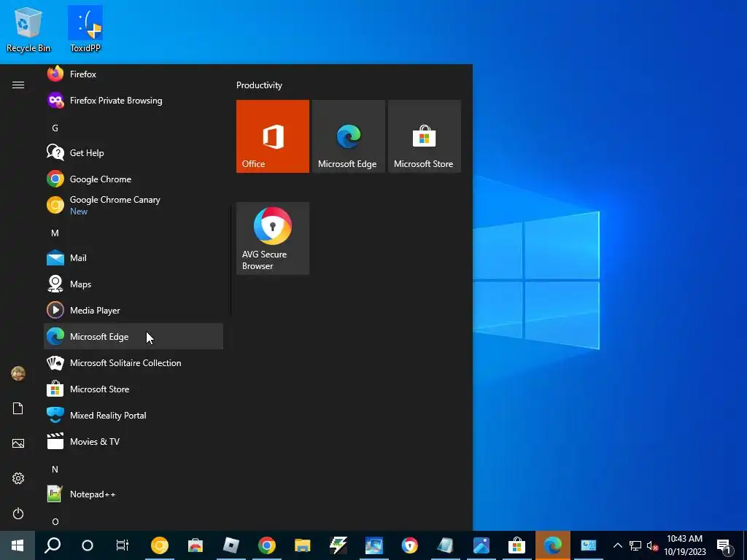The image size is (747, 560).
Task: Select the ToxidPP desktop shortcut
Action: tap(85, 29)
